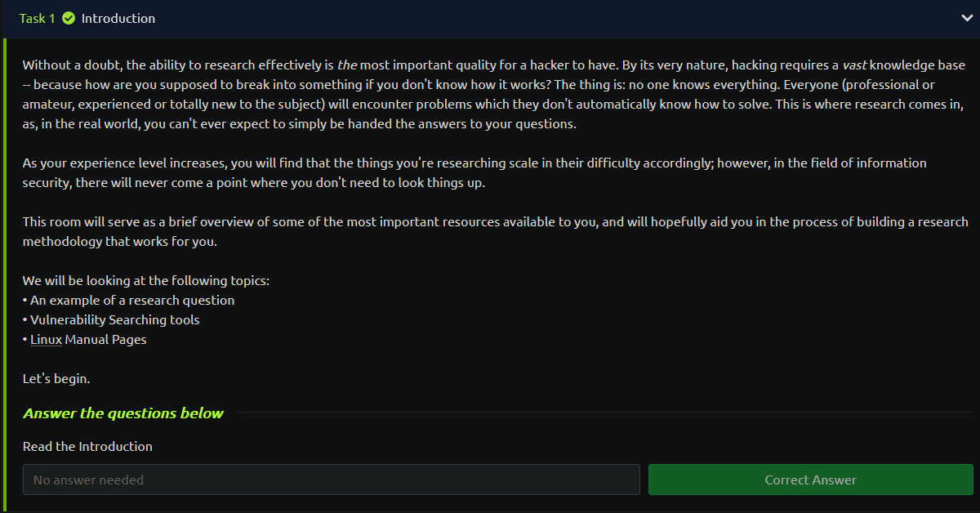Click the We will be looking at line
This screenshot has width=980, height=513.
tap(146, 281)
